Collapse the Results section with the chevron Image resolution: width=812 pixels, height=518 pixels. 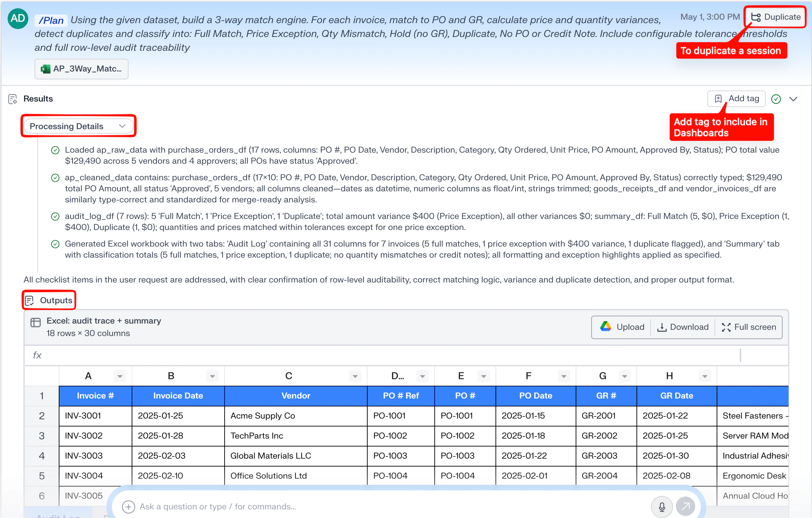pos(793,99)
